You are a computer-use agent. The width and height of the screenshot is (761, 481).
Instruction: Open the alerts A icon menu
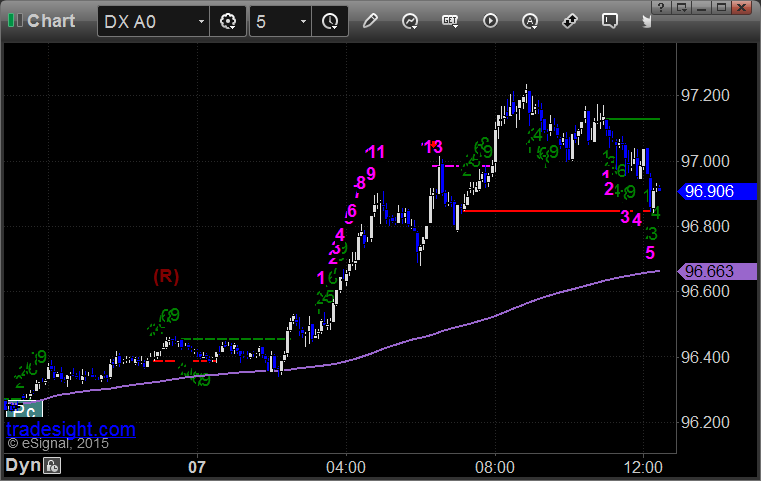(529, 21)
